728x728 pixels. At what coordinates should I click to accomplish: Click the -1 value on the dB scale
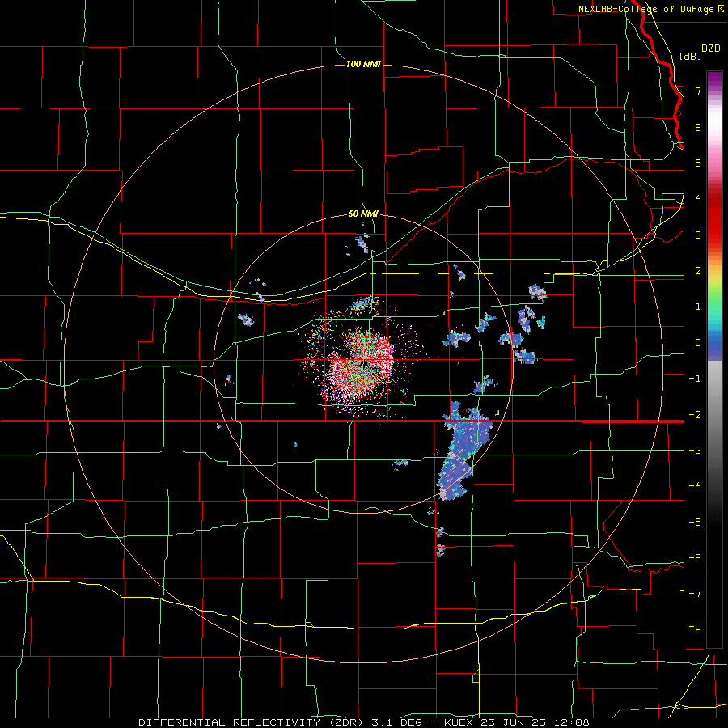pos(695,379)
